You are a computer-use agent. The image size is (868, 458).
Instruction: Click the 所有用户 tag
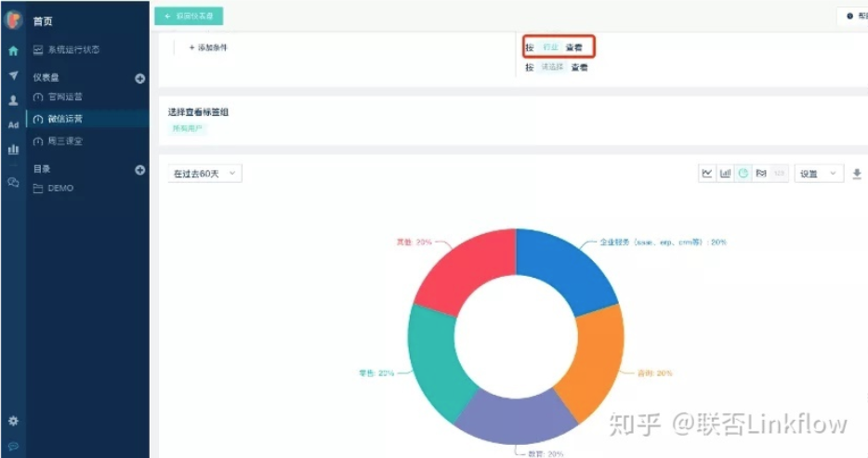pyautogui.click(x=187, y=128)
